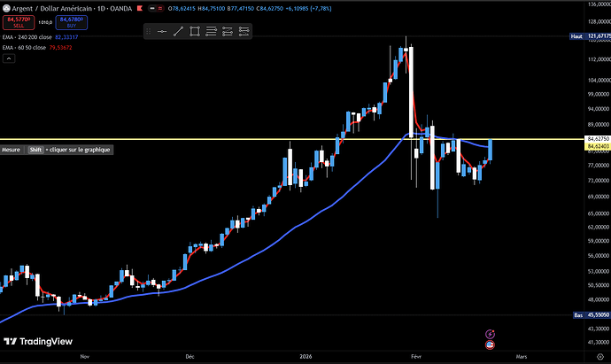Image resolution: width=611 pixels, height=364 pixels.
Task: Grab the floating toolbar drag handle
Action: (x=148, y=32)
